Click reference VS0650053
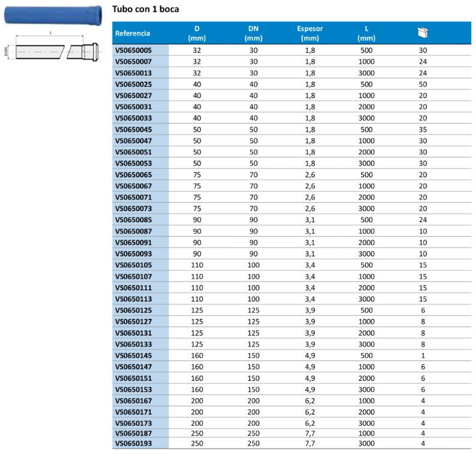This screenshot has width=476, height=454. pos(133,163)
